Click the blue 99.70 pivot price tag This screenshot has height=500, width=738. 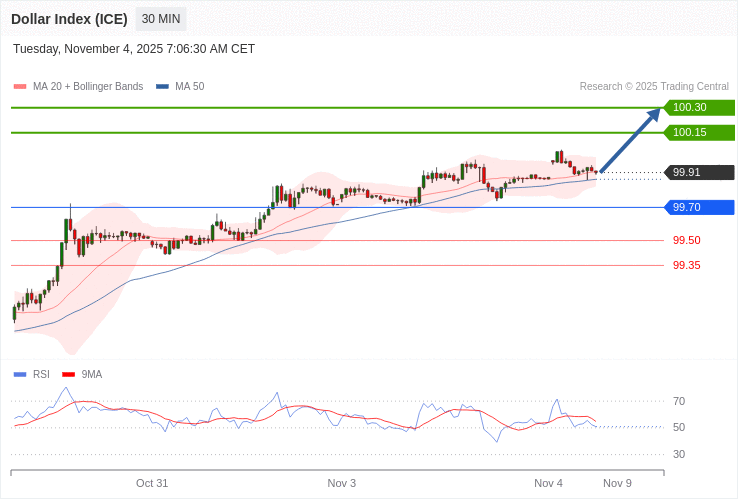pos(699,207)
